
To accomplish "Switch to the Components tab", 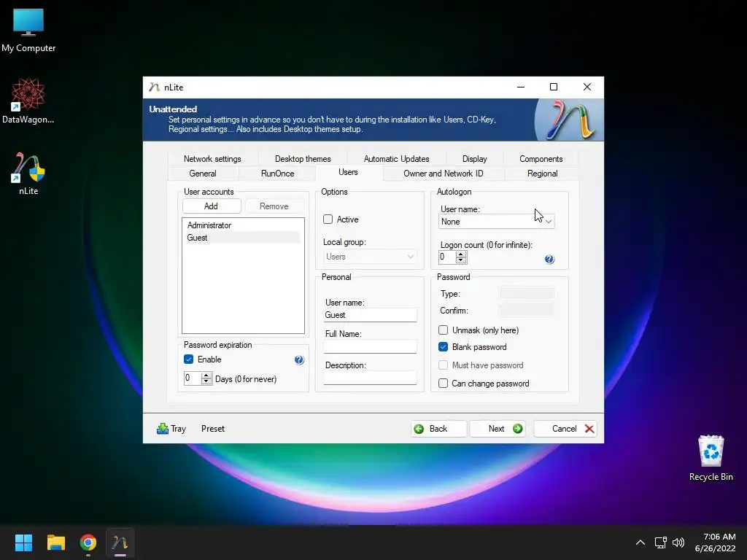I will point(541,159).
